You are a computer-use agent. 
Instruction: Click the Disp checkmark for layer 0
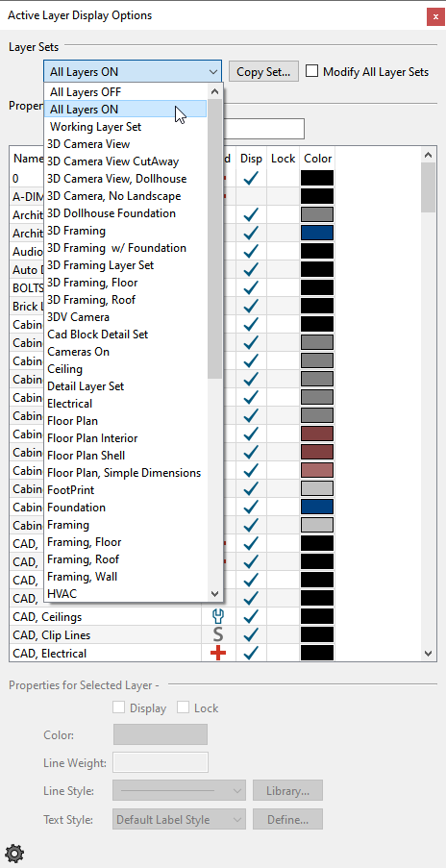point(251,178)
